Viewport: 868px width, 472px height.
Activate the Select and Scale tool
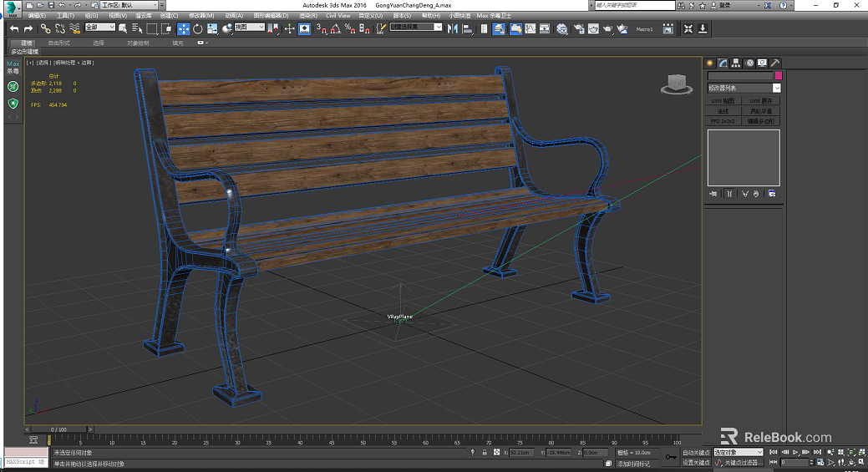[212, 28]
